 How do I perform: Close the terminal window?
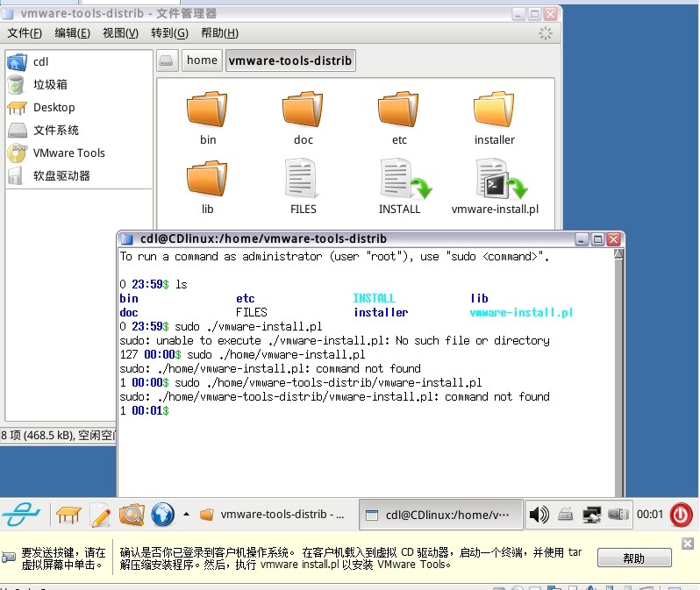pos(614,239)
